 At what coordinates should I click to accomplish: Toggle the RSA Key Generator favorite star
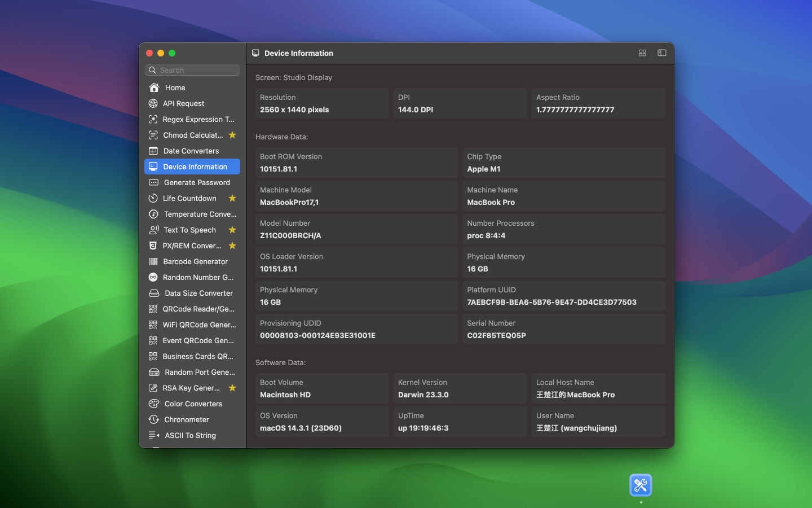coord(232,388)
